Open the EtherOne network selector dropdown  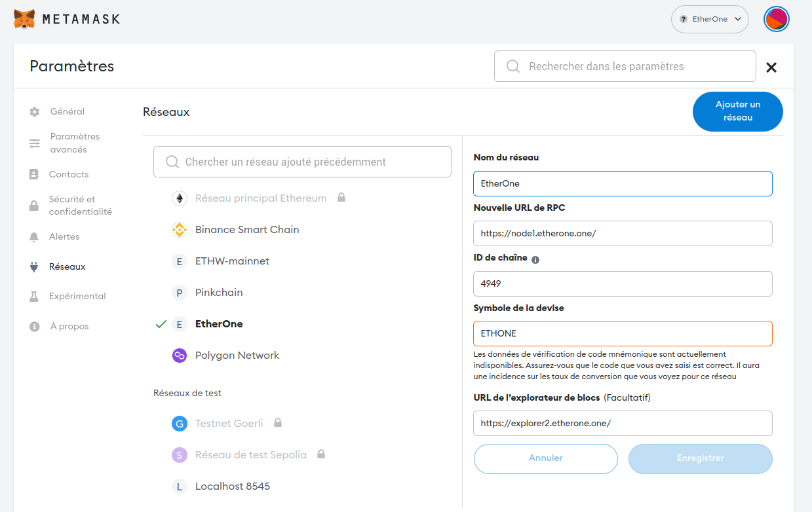click(710, 19)
